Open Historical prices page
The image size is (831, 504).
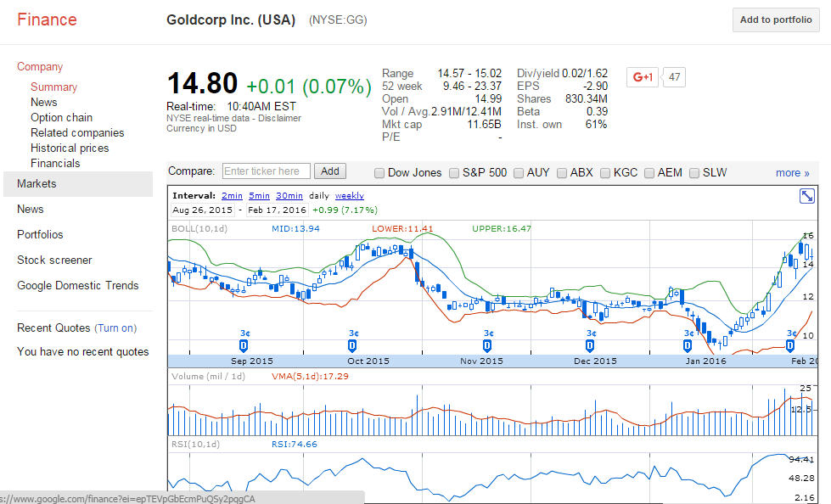(x=70, y=148)
